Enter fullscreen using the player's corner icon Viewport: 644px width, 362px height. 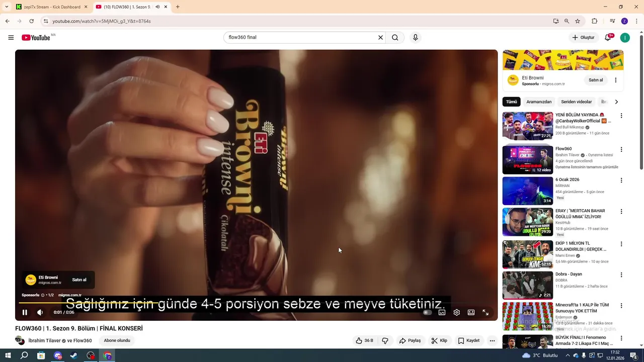pos(486,312)
